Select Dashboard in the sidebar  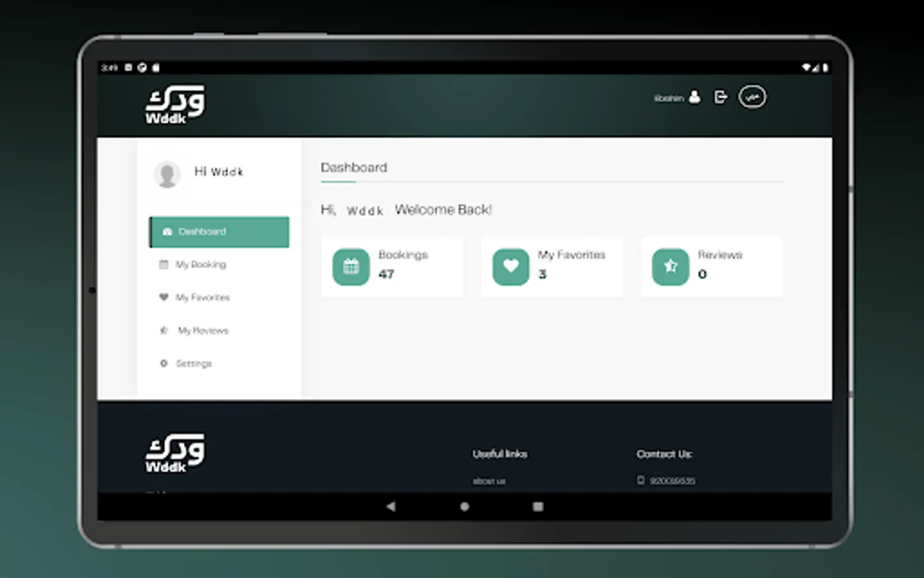click(x=219, y=232)
